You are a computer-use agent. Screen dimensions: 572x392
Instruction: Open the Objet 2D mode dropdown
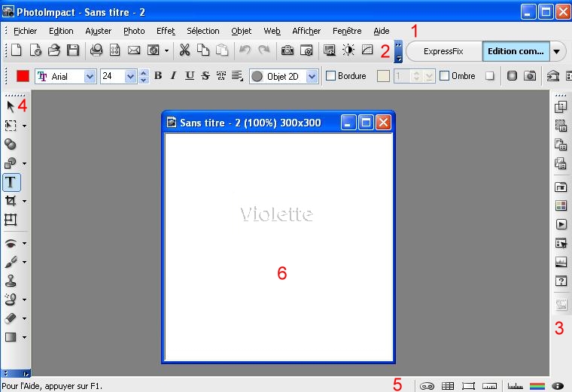click(312, 76)
